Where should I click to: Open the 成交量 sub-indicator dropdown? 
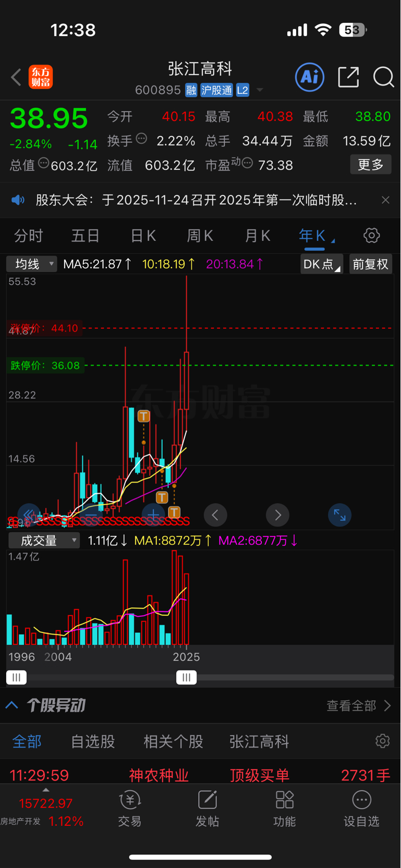[44, 541]
